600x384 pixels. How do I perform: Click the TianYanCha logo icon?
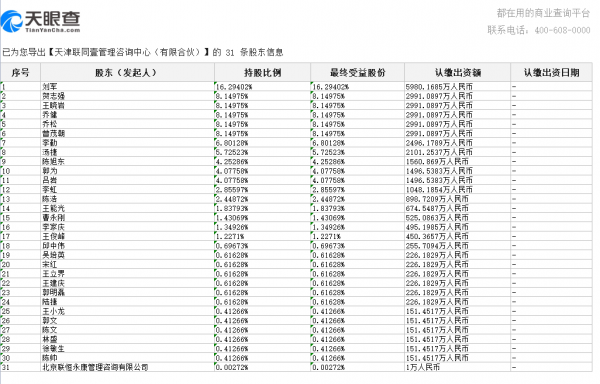tap(11, 21)
